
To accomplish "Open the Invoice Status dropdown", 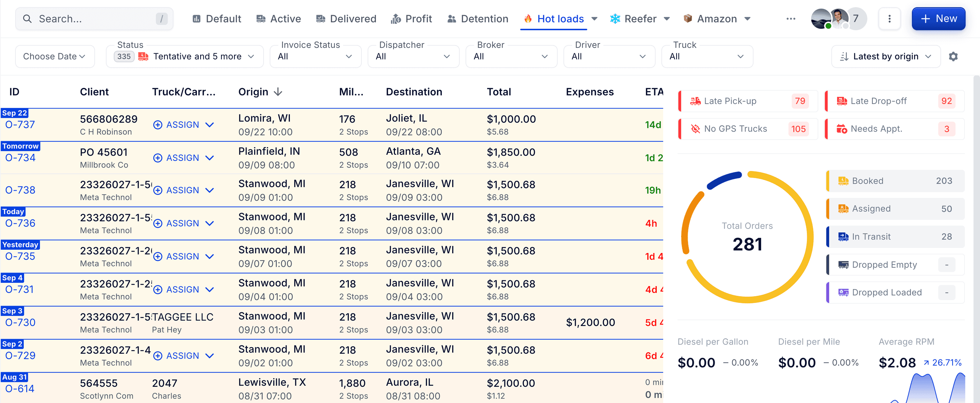I will (x=315, y=56).
